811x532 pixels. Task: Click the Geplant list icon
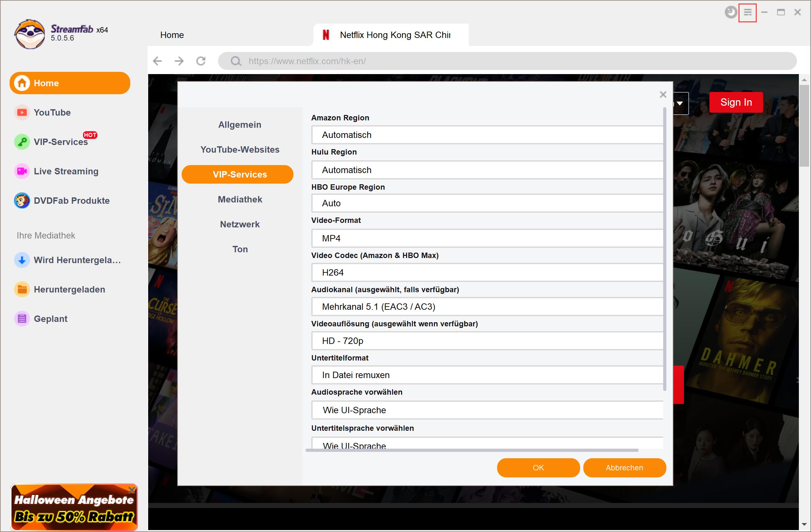22,319
